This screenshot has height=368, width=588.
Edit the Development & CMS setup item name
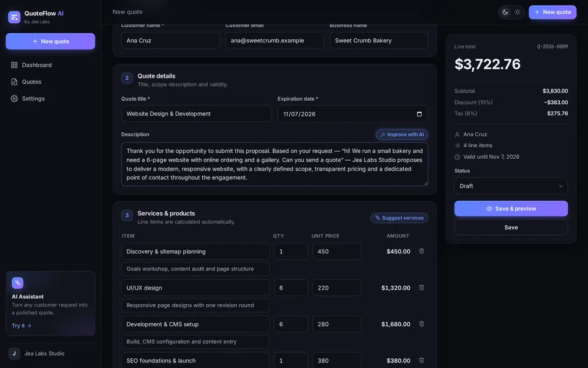pos(195,324)
